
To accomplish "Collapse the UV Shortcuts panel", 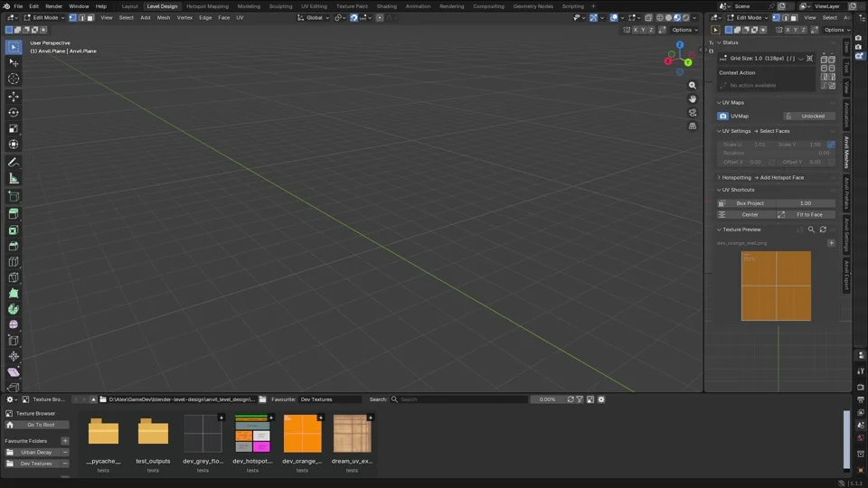I will [719, 190].
